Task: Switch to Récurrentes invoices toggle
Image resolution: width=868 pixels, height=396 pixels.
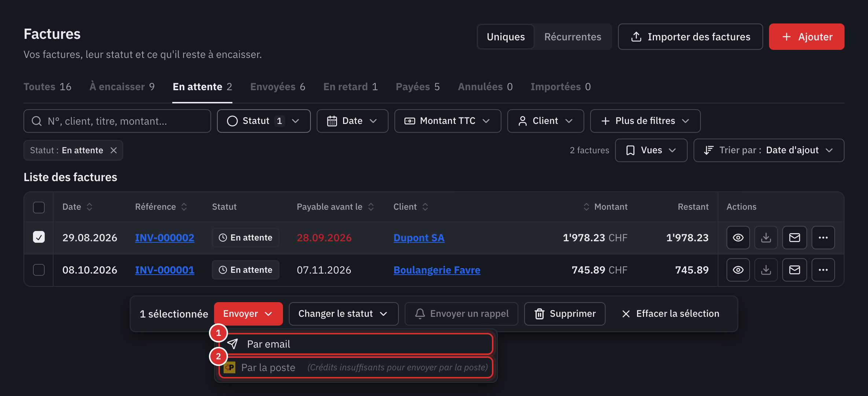Action: 573,37
